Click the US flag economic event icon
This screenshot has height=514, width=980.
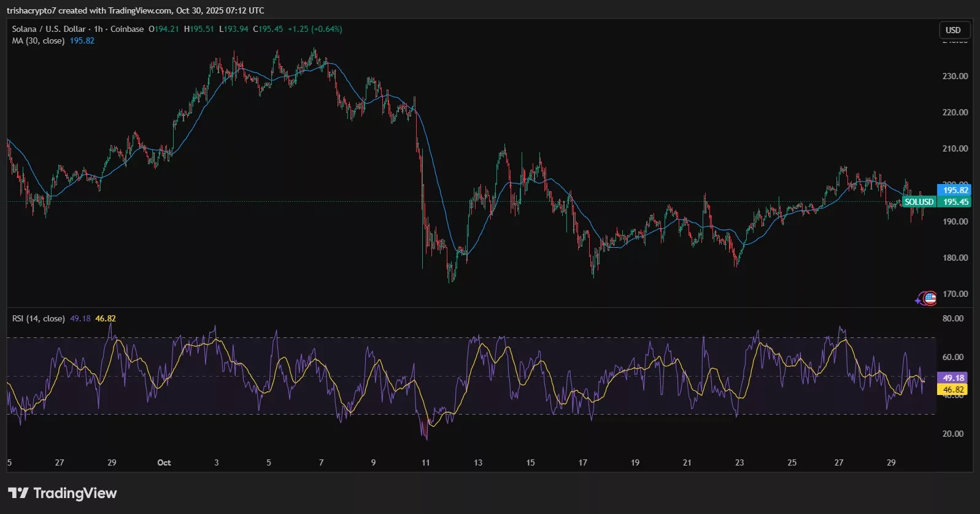pos(930,299)
